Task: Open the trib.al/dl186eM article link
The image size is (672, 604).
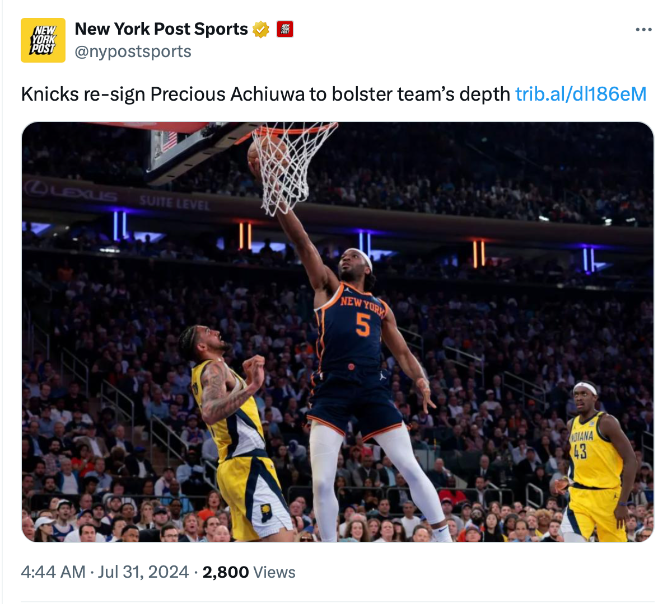Action: coord(580,95)
